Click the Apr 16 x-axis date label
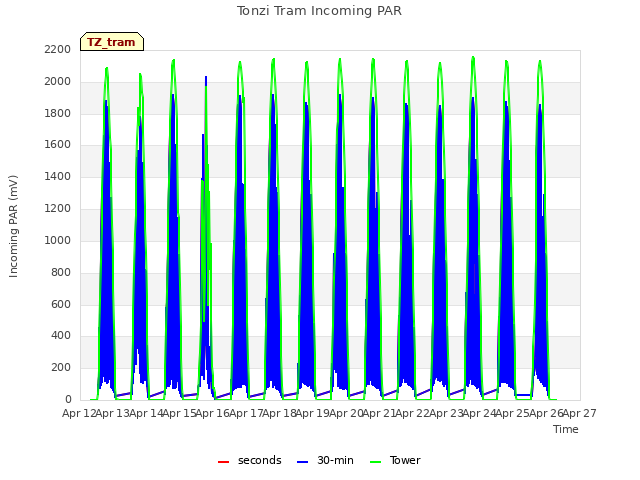Viewport: 640px width, 480px height. click(212, 413)
